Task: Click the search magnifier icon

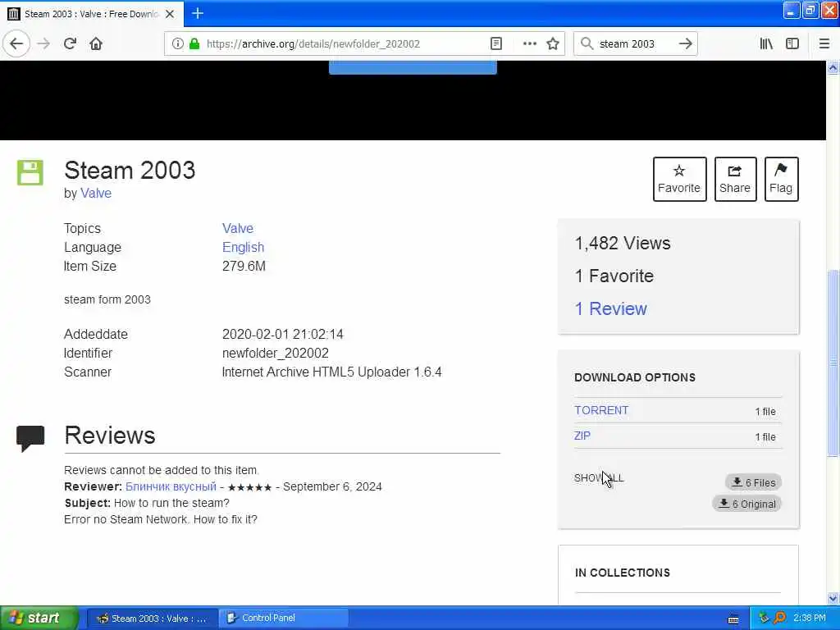Action: point(587,43)
